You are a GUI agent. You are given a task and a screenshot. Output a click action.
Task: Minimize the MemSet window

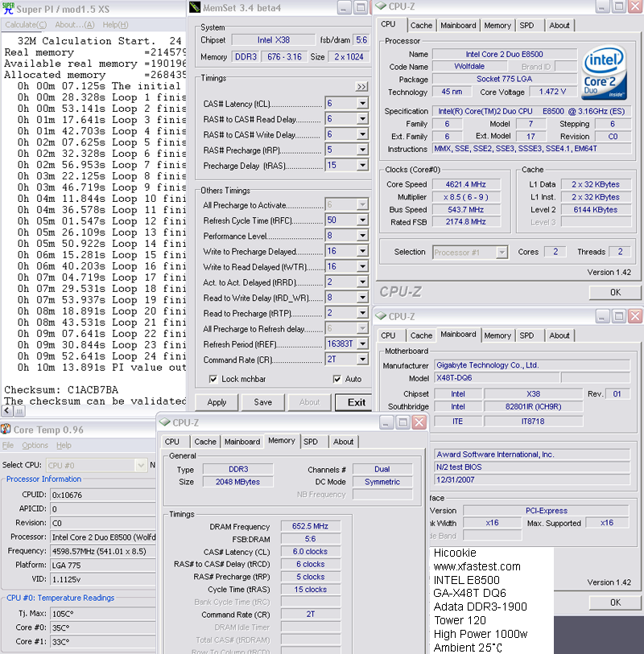[344, 7]
